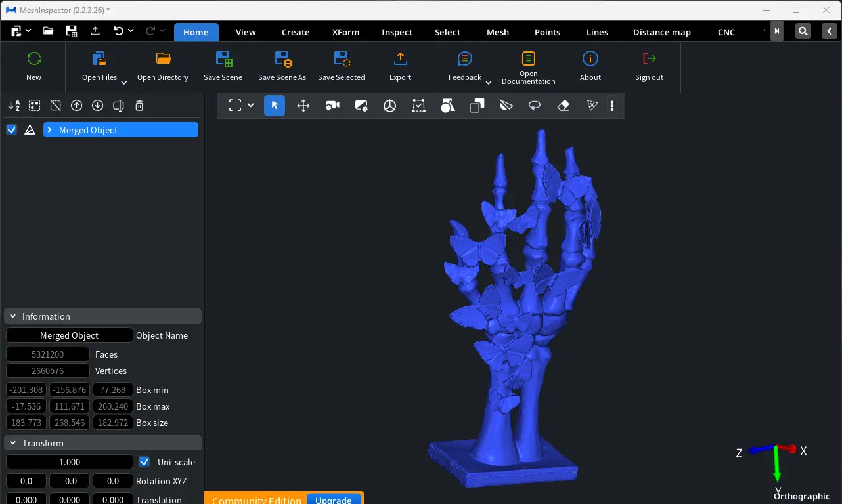This screenshot has height=504, width=842.
Task: Toggle visibility checkbox for Merged Object
Action: tap(11, 130)
